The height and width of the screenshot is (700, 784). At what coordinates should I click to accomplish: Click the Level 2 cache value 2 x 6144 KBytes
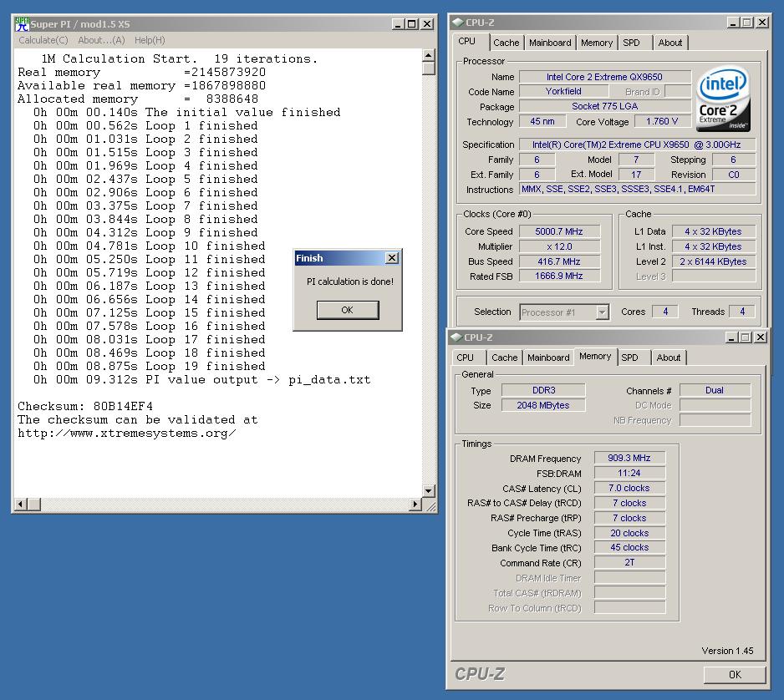714,261
